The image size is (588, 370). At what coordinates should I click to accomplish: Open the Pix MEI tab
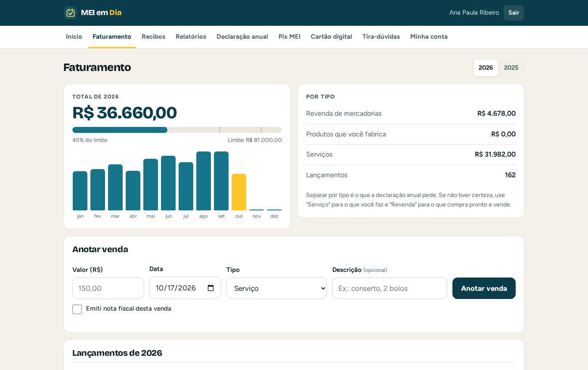[289, 37]
